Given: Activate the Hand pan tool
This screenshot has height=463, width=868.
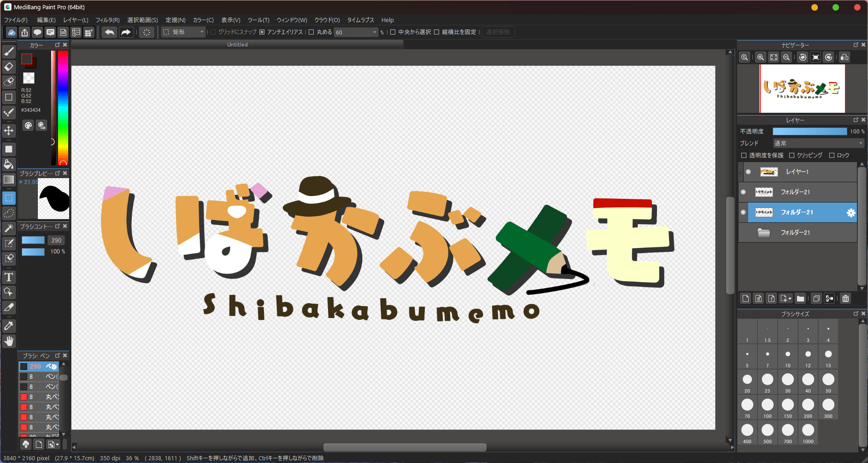Looking at the screenshot, I should pyautogui.click(x=9, y=341).
